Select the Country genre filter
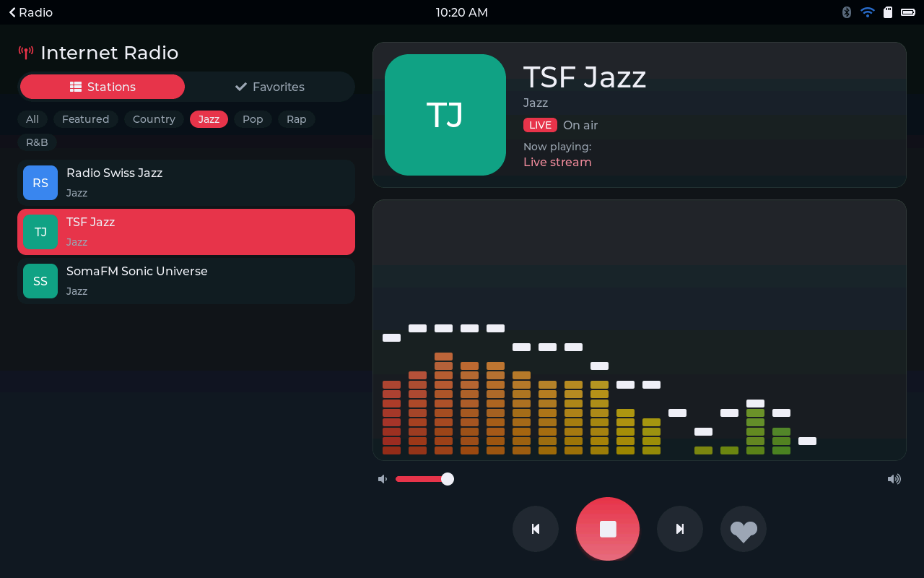 (154, 119)
